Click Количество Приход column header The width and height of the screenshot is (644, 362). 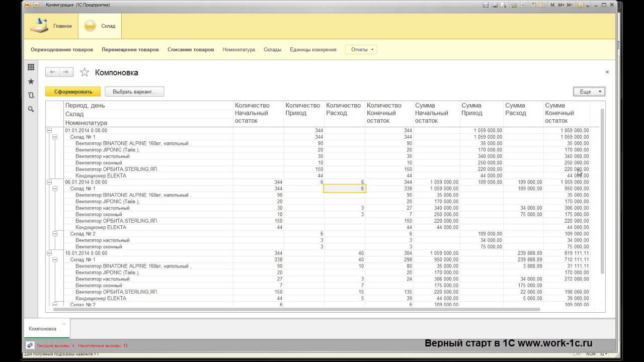[x=304, y=114]
